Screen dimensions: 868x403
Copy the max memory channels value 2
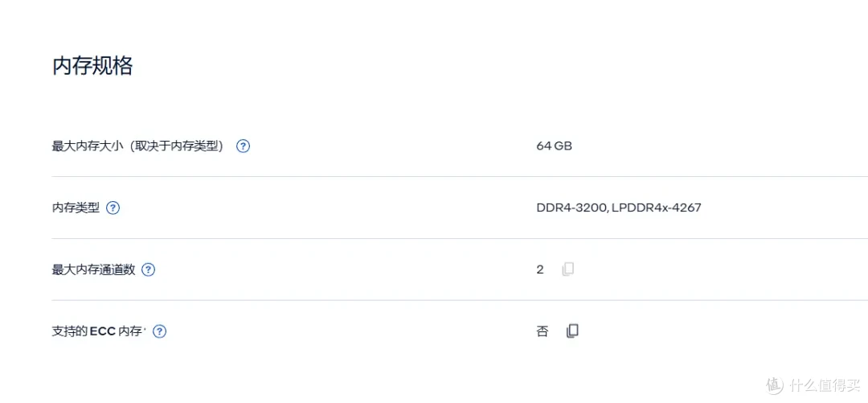click(x=568, y=269)
